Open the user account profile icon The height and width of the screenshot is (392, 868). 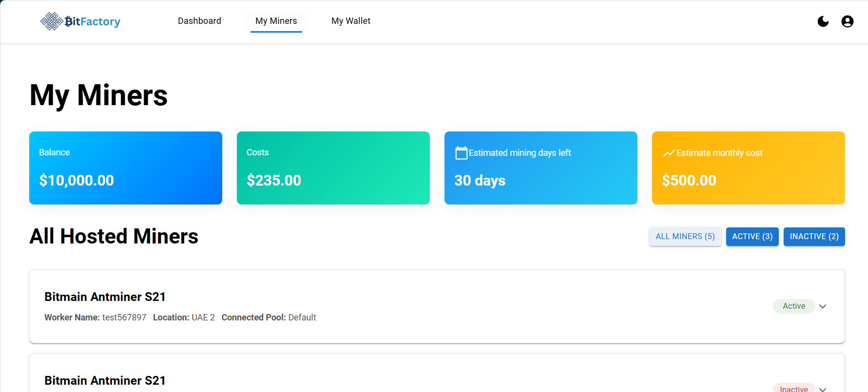847,21
